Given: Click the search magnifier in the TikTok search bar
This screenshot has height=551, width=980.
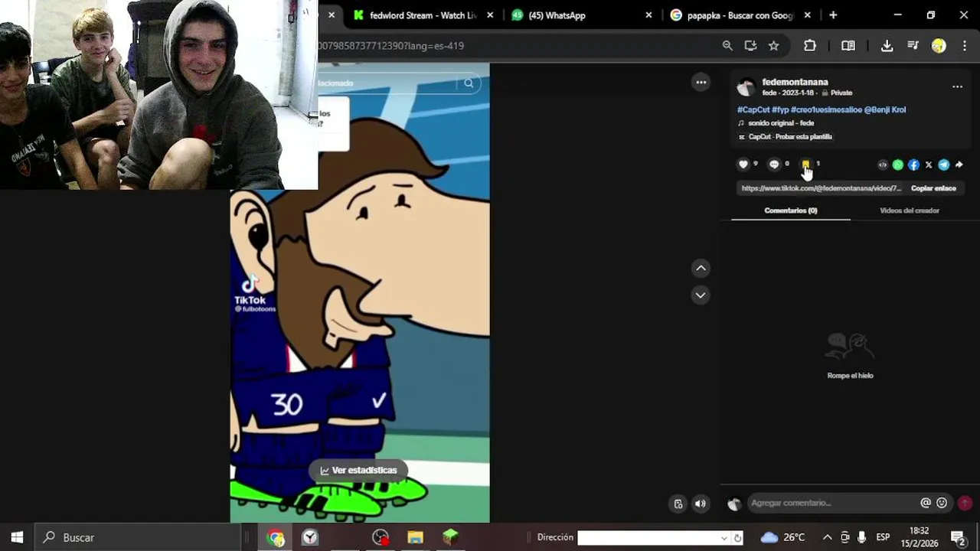Looking at the screenshot, I should tap(469, 83).
